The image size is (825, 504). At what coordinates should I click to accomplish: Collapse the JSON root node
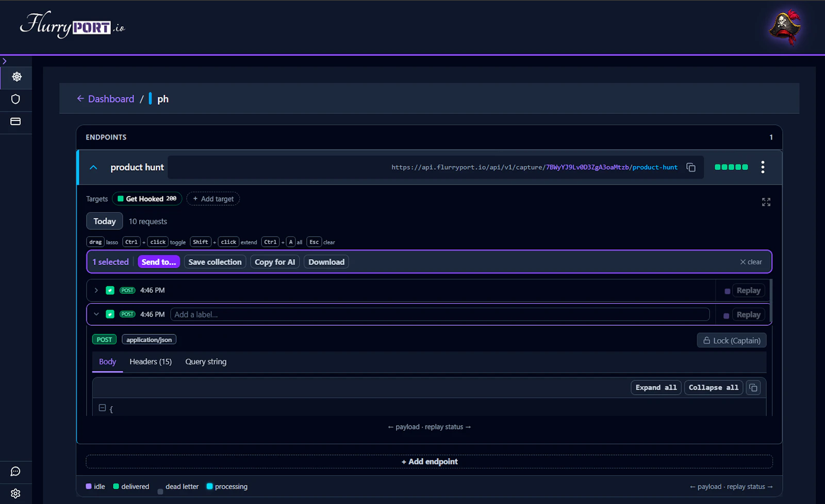pos(102,408)
